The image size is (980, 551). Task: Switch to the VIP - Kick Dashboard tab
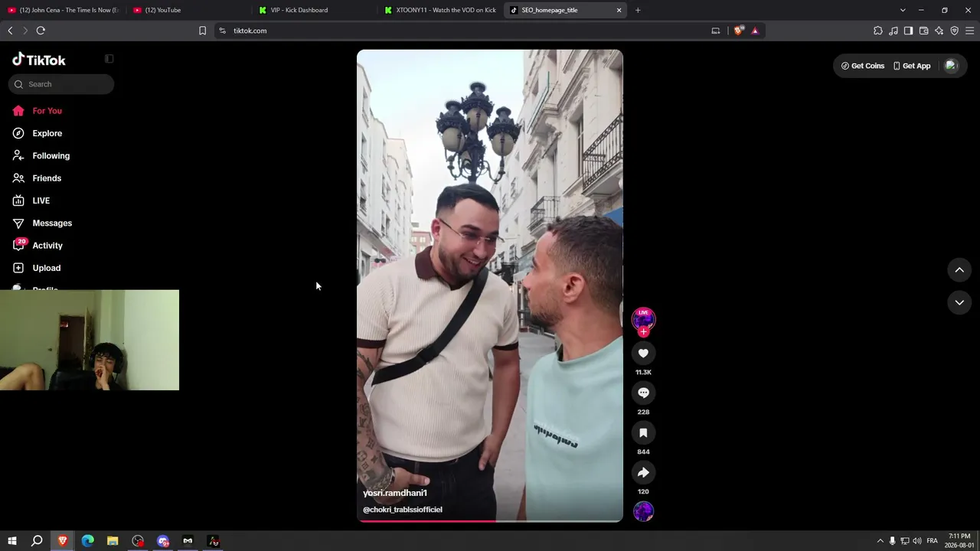pos(315,10)
